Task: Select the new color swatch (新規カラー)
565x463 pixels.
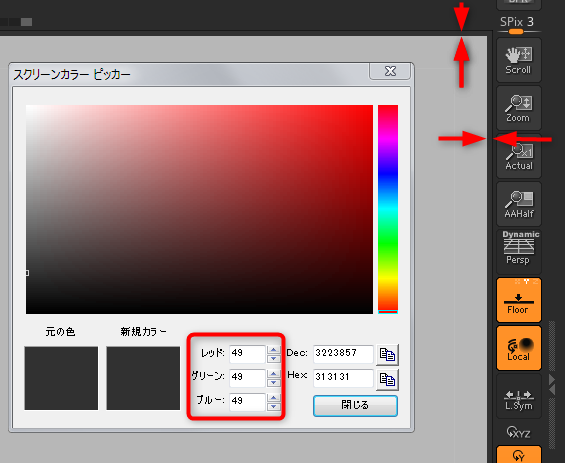Action: [x=143, y=378]
